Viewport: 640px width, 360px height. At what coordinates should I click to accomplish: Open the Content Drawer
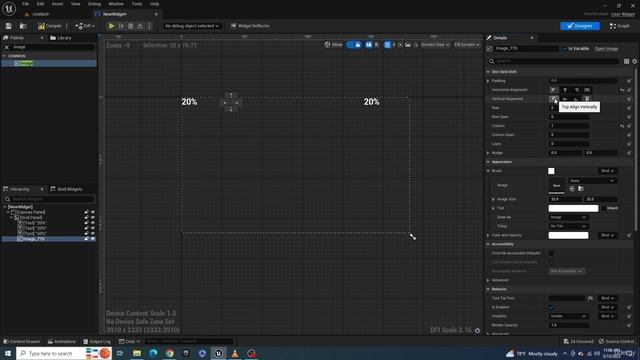(22, 342)
